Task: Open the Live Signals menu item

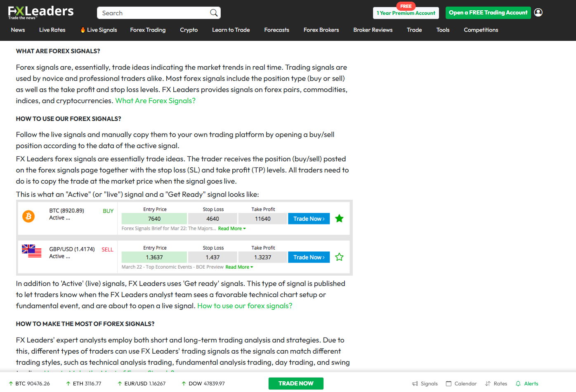Action: (99, 30)
